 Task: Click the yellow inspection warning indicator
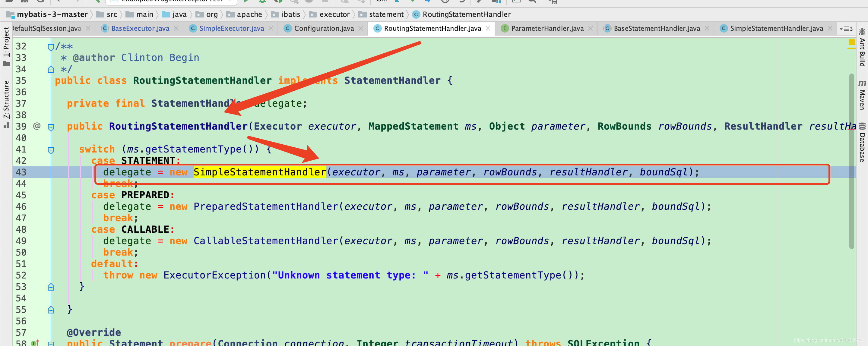pyautogui.click(x=851, y=42)
